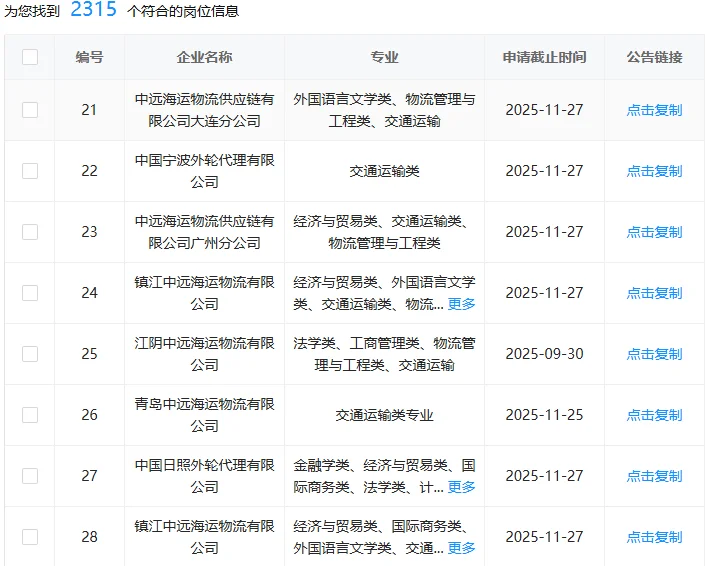
Task: Expand 更多 majors in row 27
Action: coord(461,487)
